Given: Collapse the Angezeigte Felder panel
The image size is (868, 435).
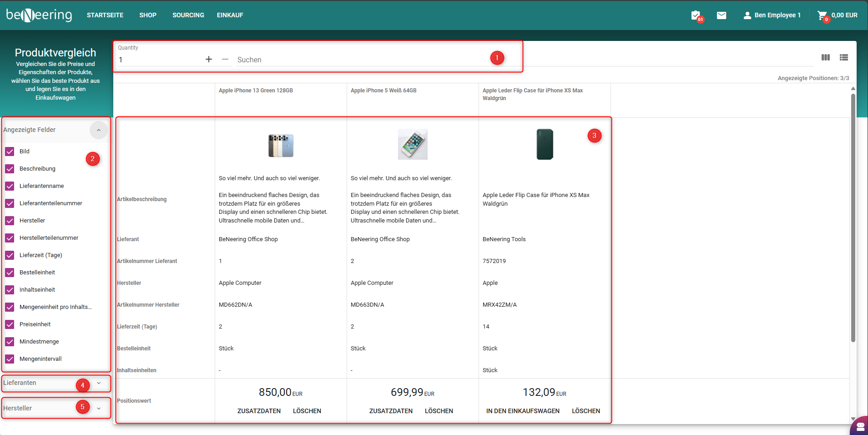Looking at the screenshot, I should pos(99,130).
